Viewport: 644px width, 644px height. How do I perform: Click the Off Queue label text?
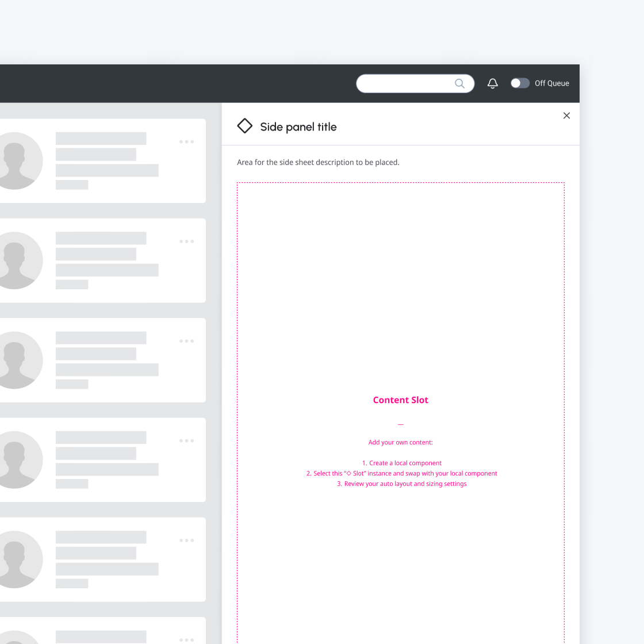point(551,83)
